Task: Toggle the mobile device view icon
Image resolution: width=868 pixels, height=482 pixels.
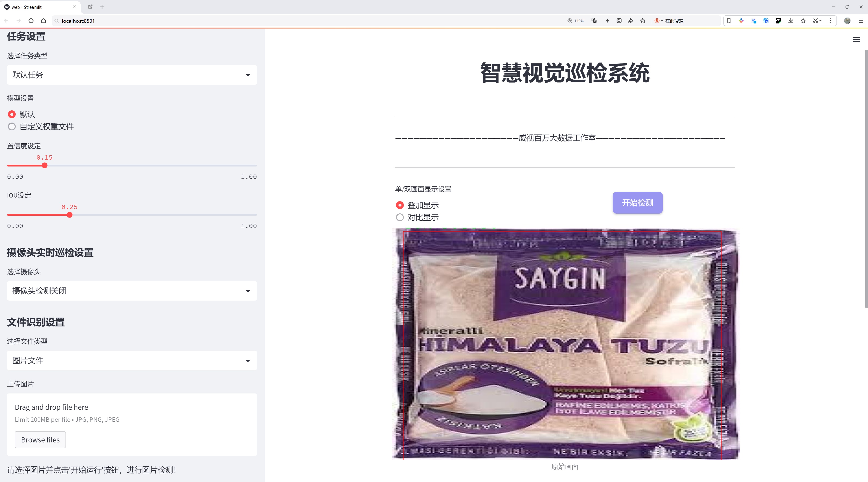Action: click(x=729, y=21)
